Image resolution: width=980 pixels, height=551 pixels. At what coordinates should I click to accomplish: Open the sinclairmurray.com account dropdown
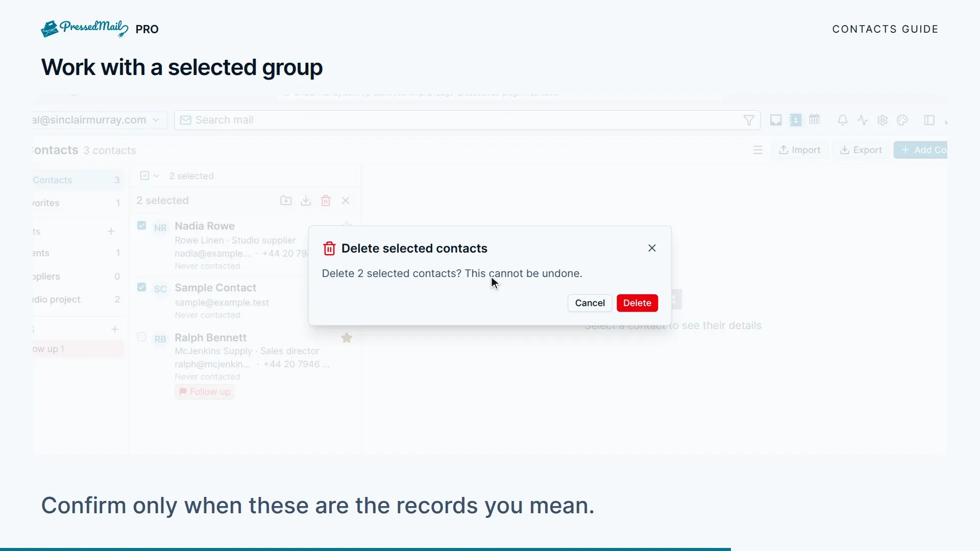[99, 120]
